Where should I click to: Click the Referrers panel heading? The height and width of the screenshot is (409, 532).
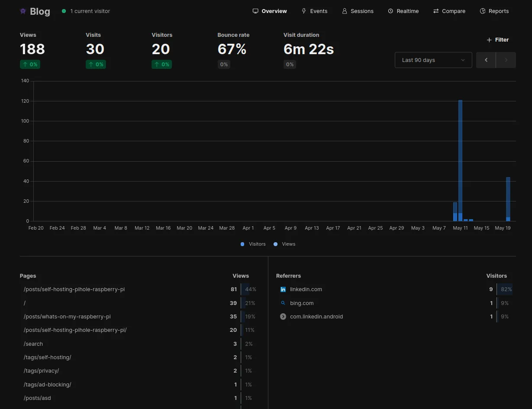coord(288,276)
